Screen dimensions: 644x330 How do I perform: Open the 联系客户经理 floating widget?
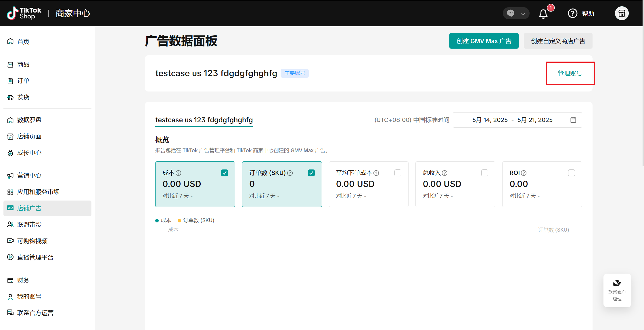coord(617,290)
